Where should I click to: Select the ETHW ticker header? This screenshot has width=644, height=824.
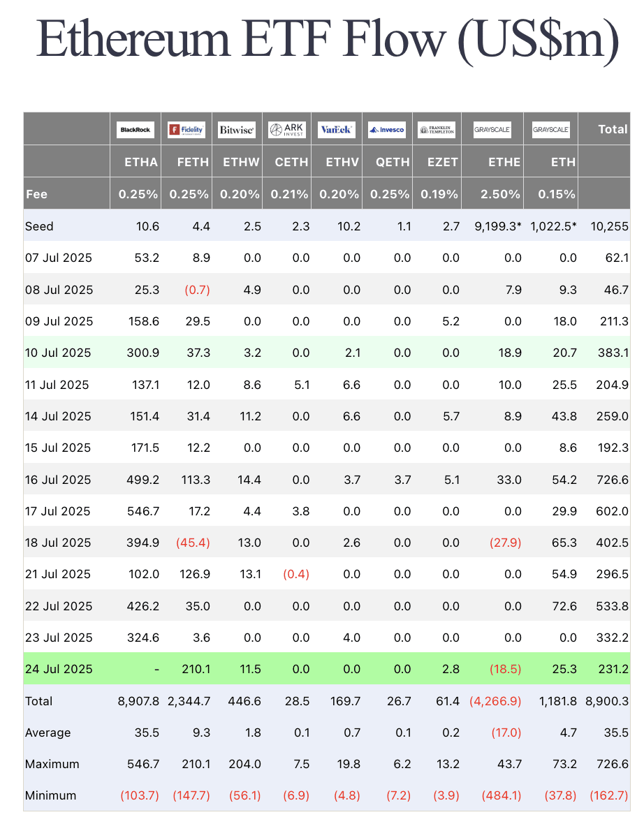pos(241,163)
